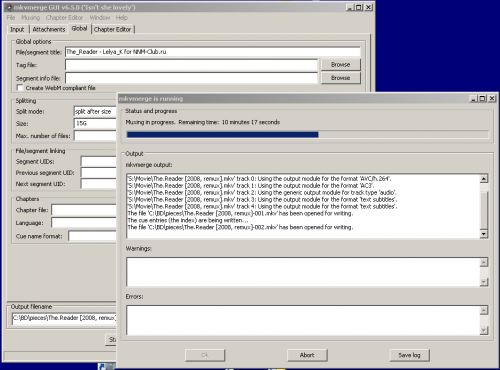Click the Max. number of files field
Viewport: 500px width, 370px height.
[95, 136]
